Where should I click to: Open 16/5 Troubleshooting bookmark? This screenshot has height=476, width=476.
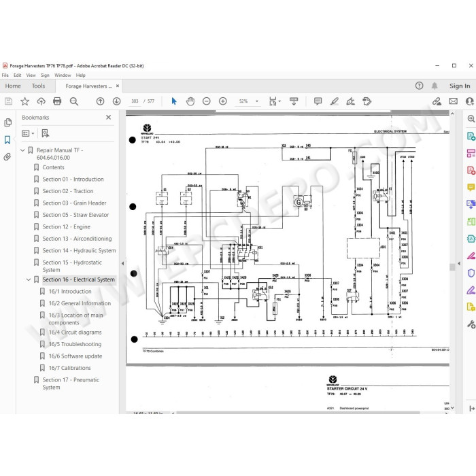[75, 344]
